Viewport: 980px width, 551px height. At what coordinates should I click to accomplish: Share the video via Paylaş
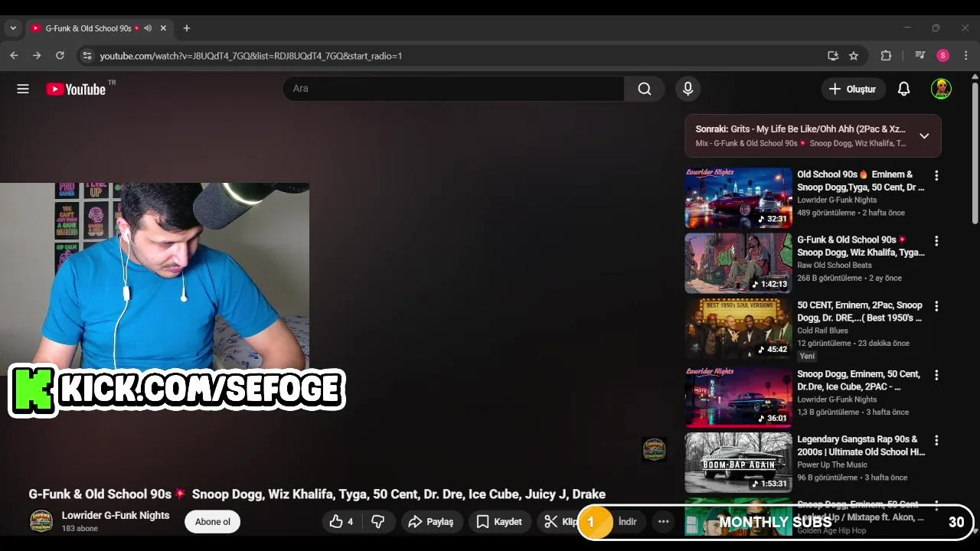point(432,522)
